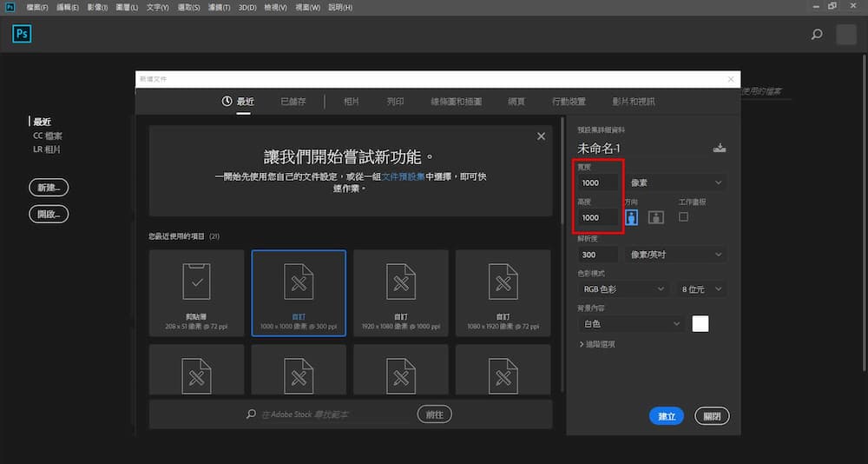Click the clock icon on 最近 tab

click(x=227, y=102)
